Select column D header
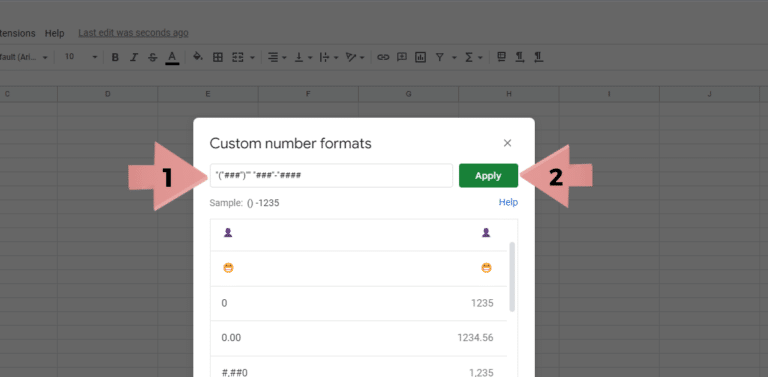The width and height of the screenshot is (768, 377). pyautogui.click(x=108, y=94)
